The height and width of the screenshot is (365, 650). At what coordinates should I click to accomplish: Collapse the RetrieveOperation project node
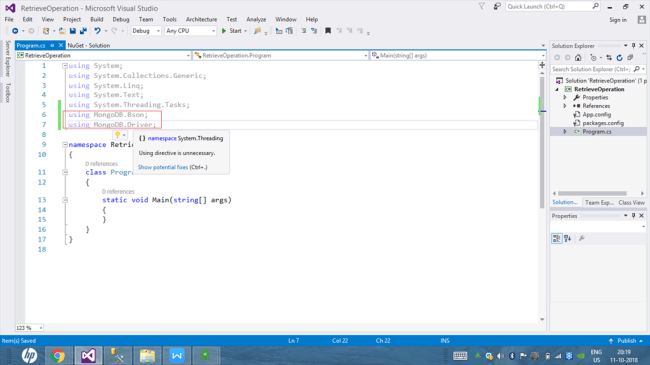pos(557,89)
